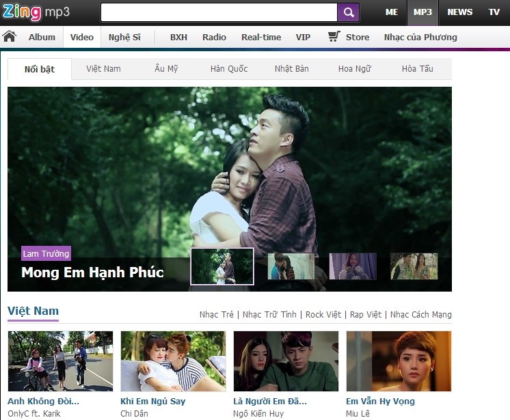The image size is (510, 420).
Task: Open the Rap Việt genre link
Action: coord(366,315)
